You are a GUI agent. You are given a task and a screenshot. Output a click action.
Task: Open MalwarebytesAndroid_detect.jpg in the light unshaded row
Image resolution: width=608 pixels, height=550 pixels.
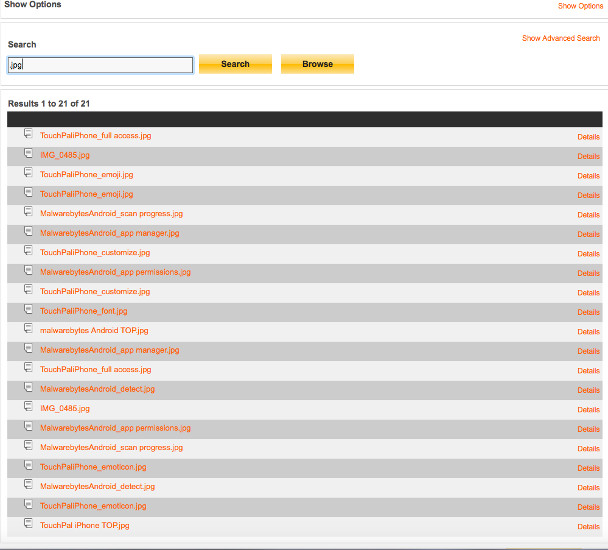pyautogui.click(x=97, y=486)
